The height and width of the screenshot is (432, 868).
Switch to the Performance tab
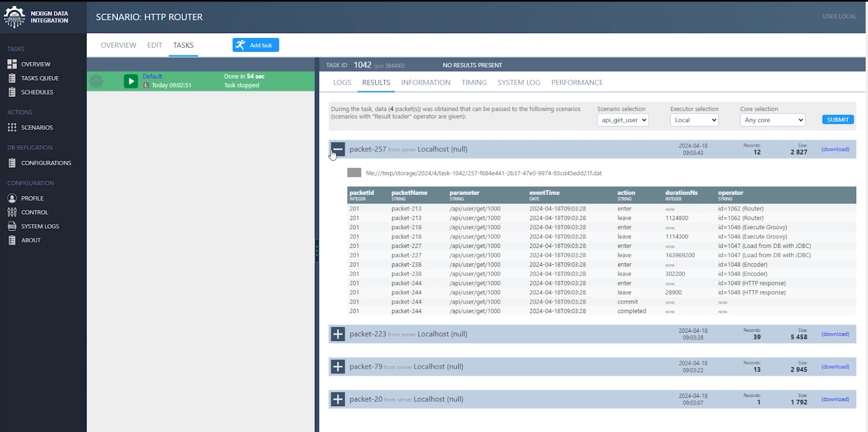tap(577, 82)
